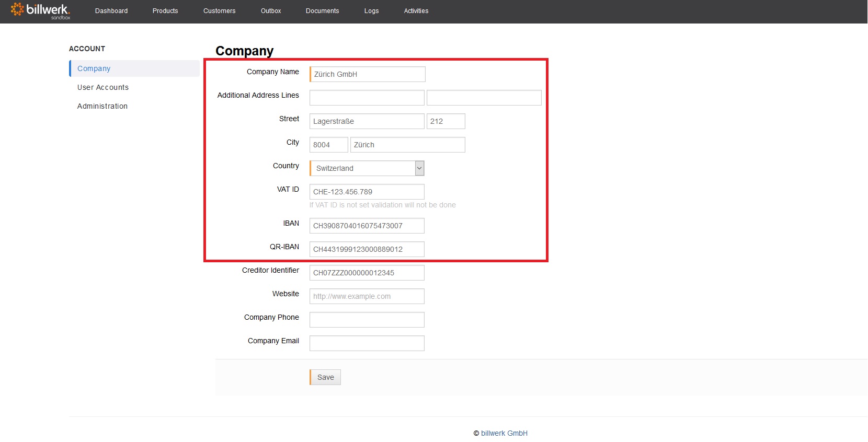The image size is (868, 442).
Task: Click the QR-IBAN label
Action: (x=284, y=247)
